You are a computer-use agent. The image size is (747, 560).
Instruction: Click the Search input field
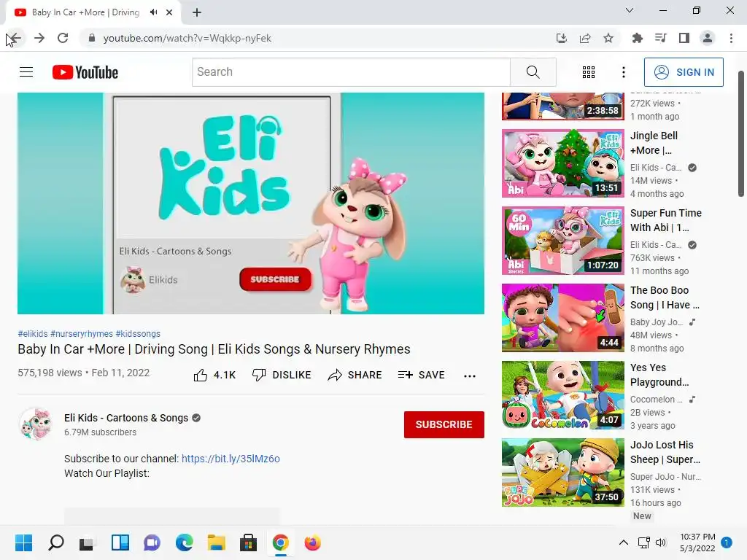coord(351,72)
